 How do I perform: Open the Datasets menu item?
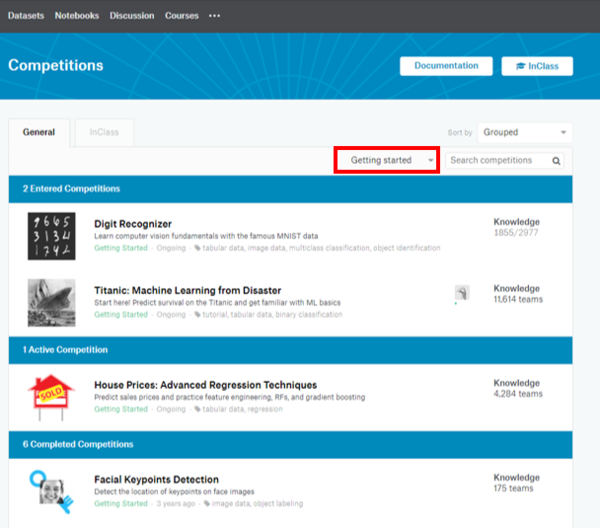[26, 16]
